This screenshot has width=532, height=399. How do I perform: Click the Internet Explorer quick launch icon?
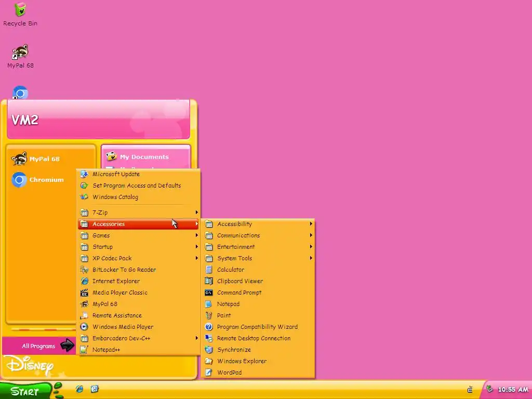pyautogui.click(x=79, y=389)
